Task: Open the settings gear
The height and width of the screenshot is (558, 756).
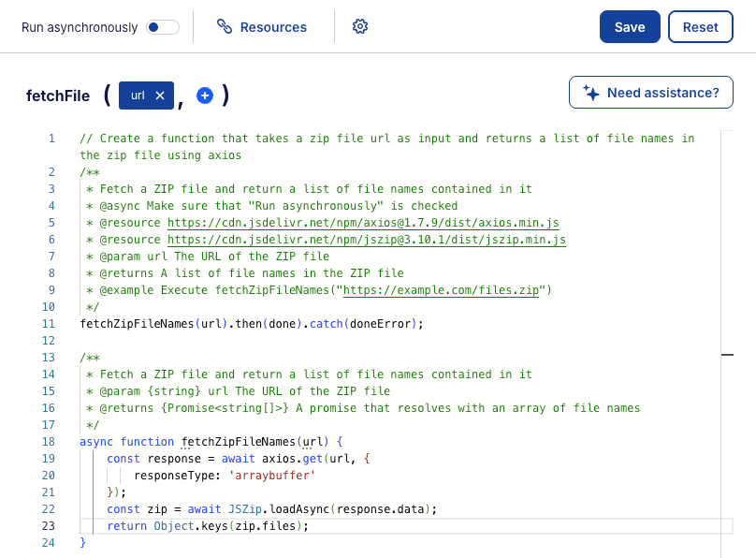Action: pos(360,27)
